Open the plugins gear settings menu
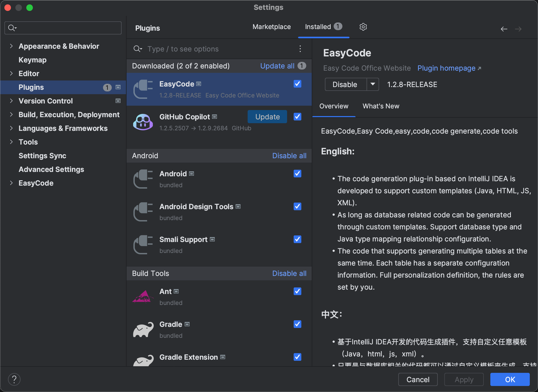 point(363,27)
